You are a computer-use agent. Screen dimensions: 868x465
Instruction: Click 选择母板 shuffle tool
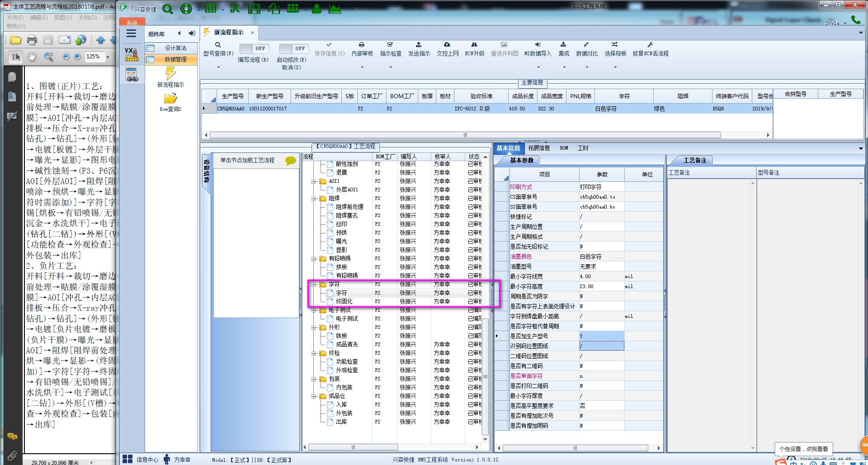615,49
